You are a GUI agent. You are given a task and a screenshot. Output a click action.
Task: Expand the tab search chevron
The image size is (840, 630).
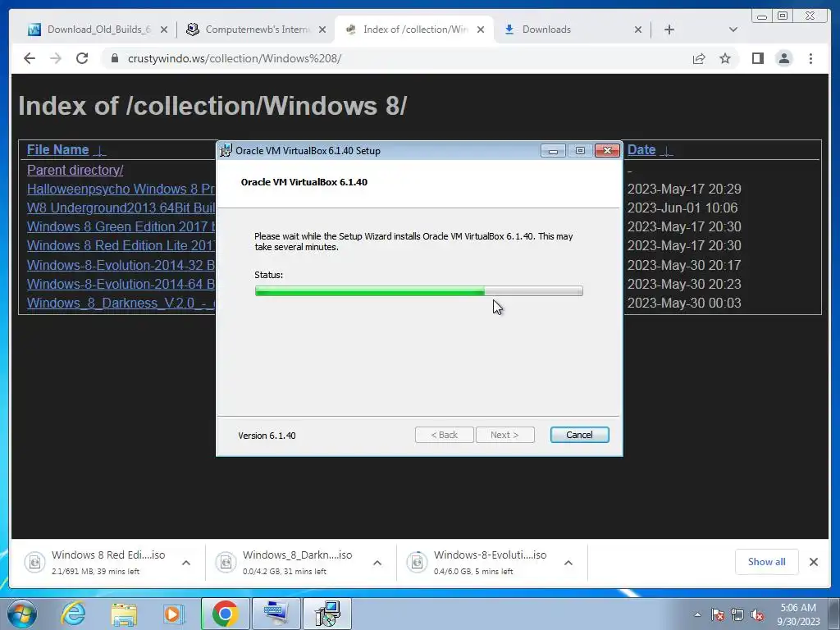click(x=733, y=30)
